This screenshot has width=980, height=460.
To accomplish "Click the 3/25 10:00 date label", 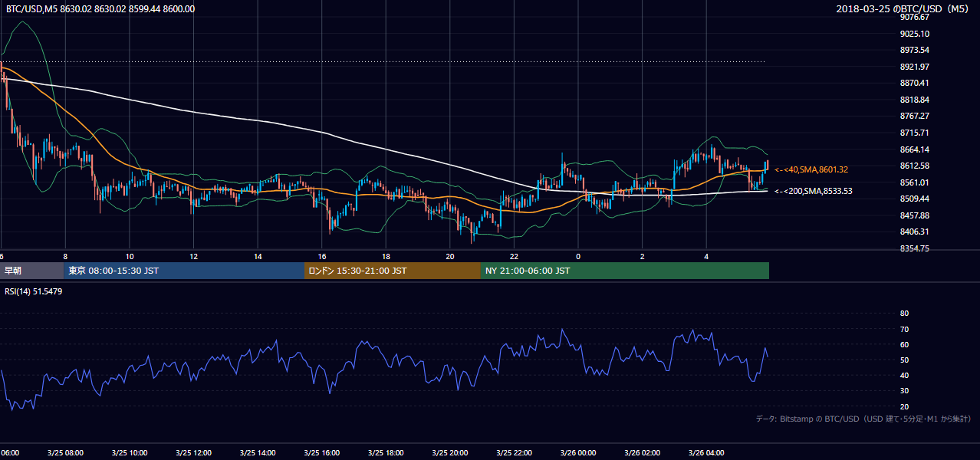I will (x=130, y=453).
